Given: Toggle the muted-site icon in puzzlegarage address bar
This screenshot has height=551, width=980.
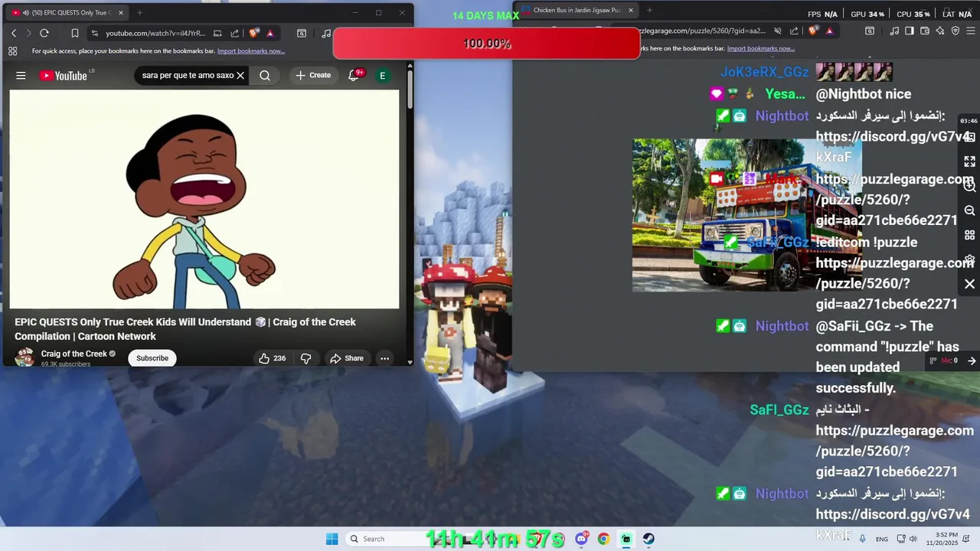Looking at the screenshot, I should coord(778,31).
